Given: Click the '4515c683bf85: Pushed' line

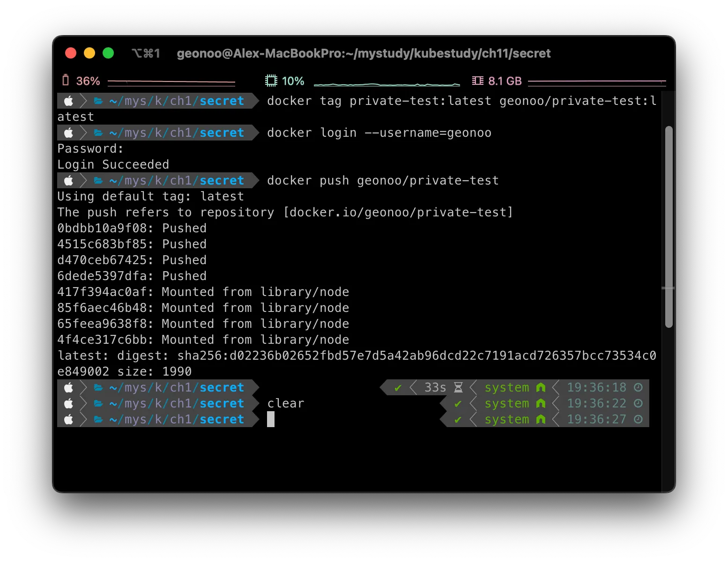Looking at the screenshot, I should [x=132, y=244].
